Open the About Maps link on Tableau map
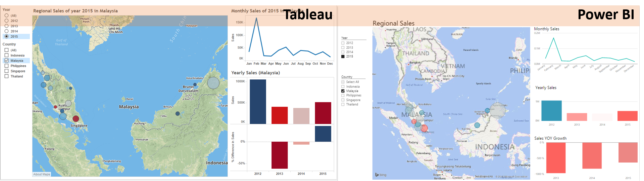The image size is (644, 181). point(42,174)
